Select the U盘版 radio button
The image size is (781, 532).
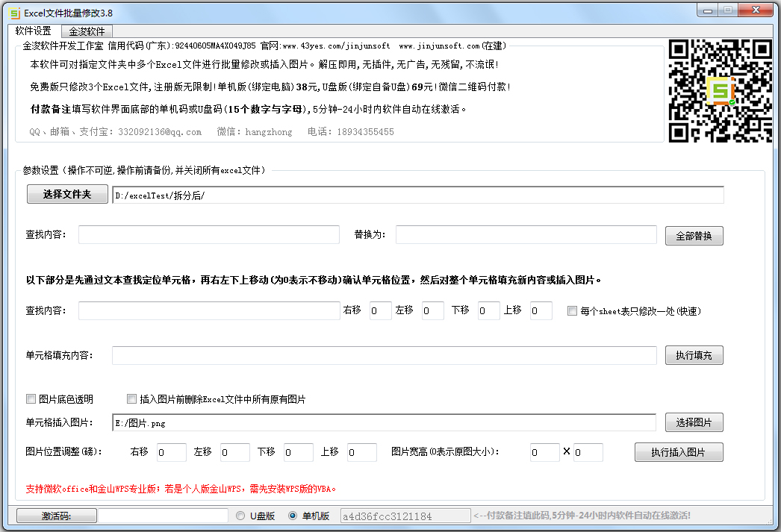[240, 516]
